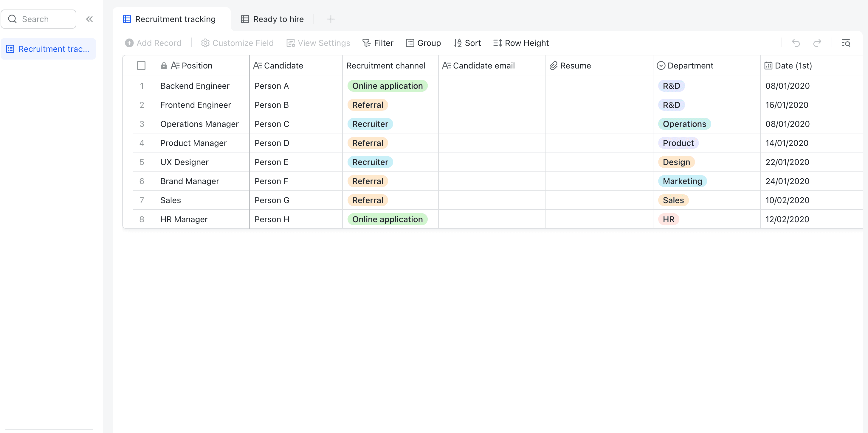Image resolution: width=868 pixels, height=433 pixels.
Task: Click the Filter funnel icon
Action: pos(366,43)
